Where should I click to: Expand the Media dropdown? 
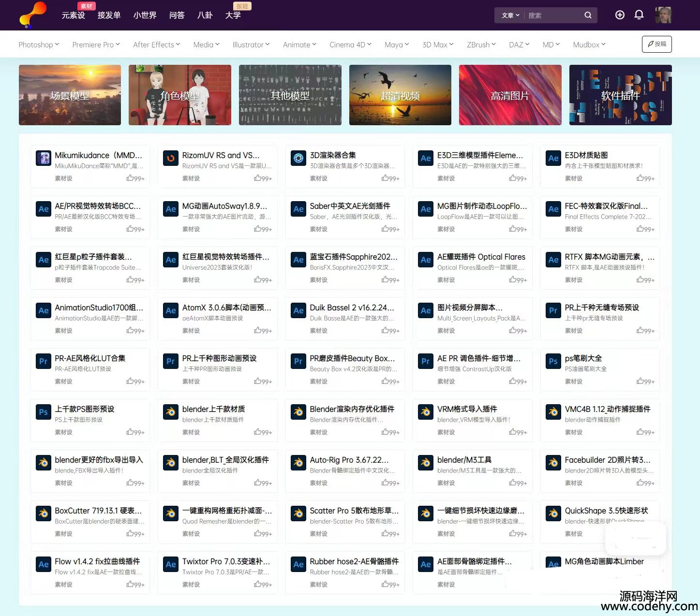point(207,44)
